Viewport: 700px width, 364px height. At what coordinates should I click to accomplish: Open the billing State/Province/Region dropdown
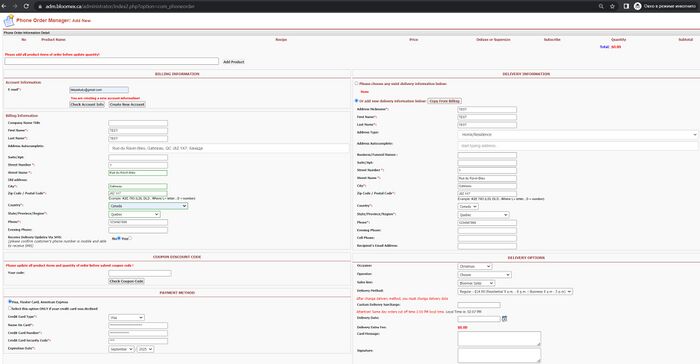coord(134,214)
